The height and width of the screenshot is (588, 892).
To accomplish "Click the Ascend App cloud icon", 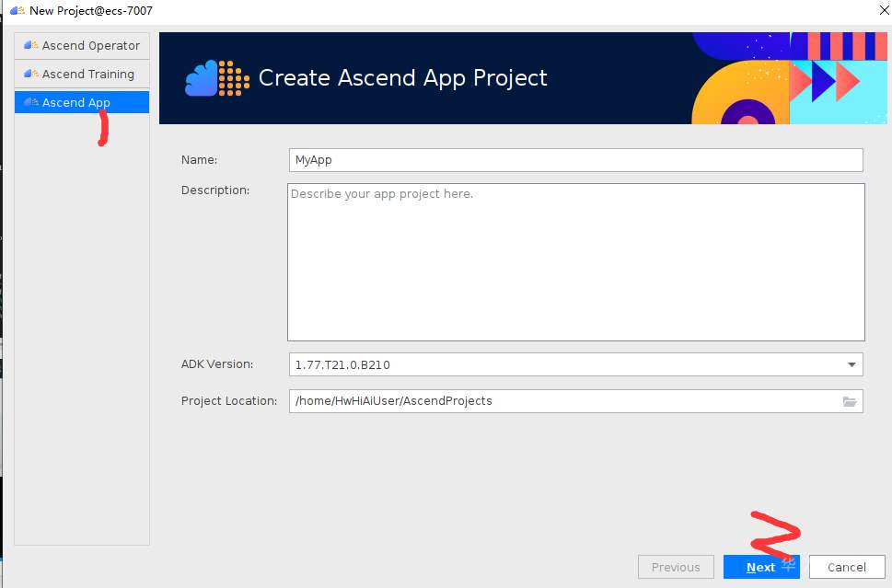I will coord(31,102).
